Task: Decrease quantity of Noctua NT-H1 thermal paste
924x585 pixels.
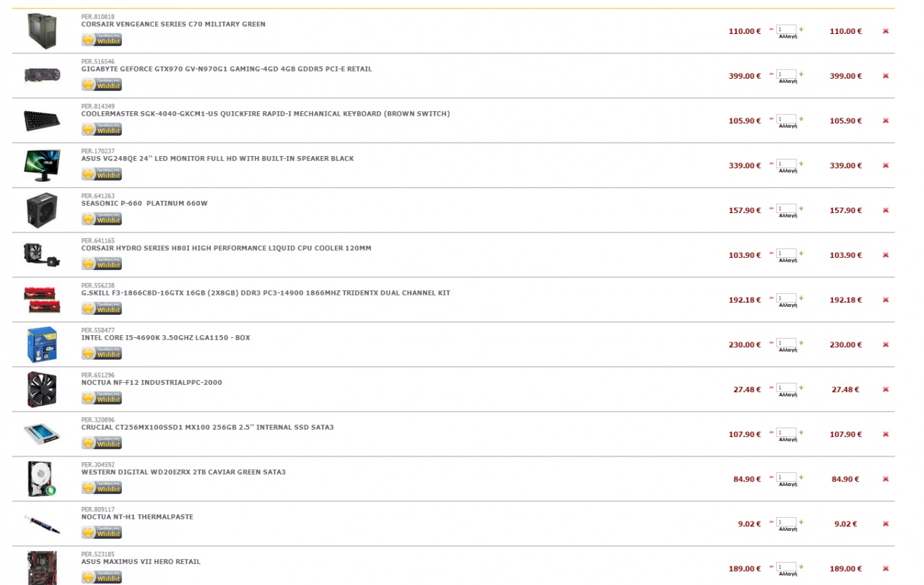Action: (x=771, y=521)
